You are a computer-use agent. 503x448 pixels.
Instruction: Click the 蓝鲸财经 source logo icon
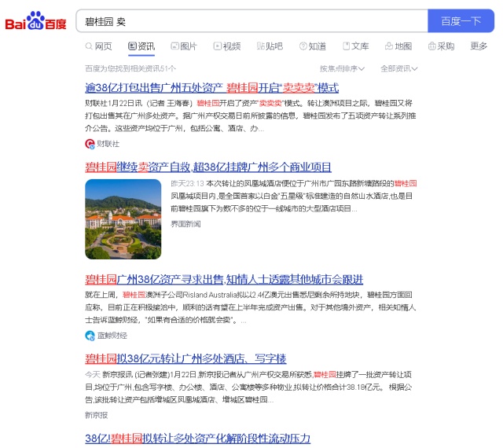(x=90, y=336)
